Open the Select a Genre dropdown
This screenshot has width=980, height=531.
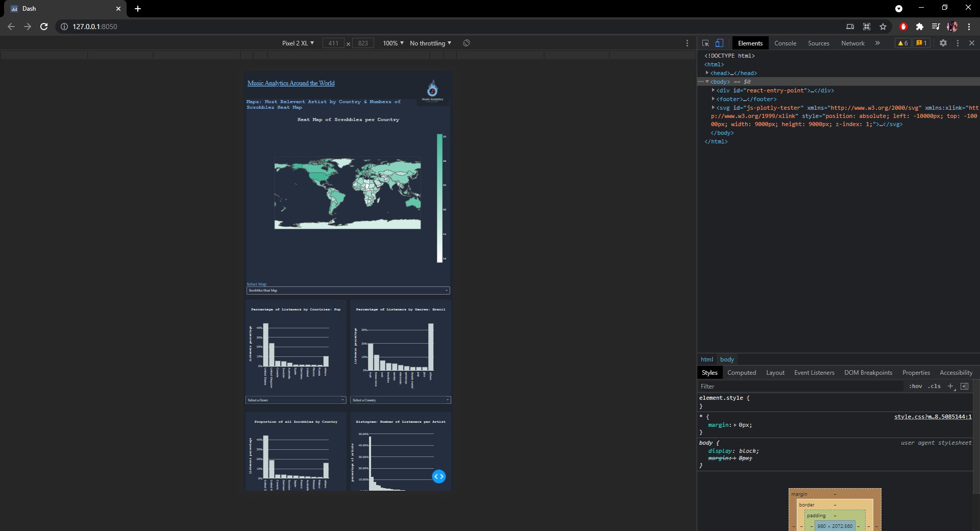296,400
